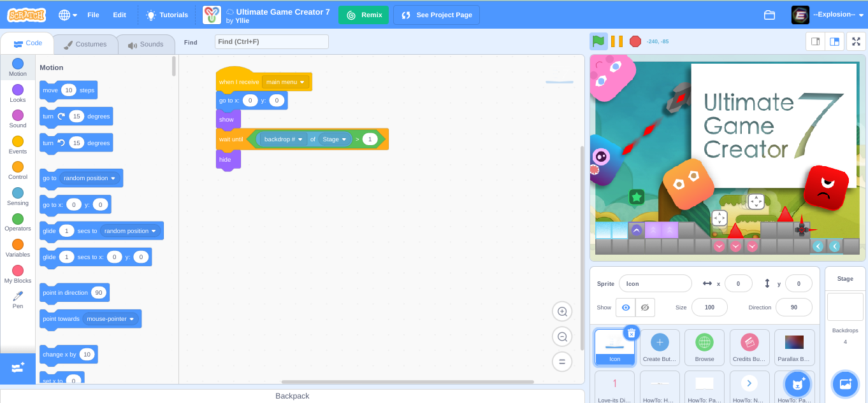Toggle the Show eye for the Icon sprite
The image size is (868, 403).
coord(626,307)
